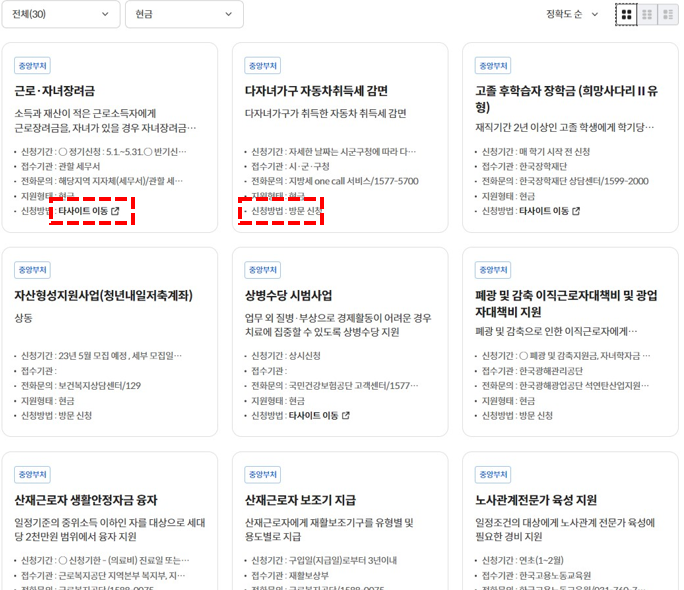
Task: Click 접수기관 : 한국광해관리공단 line
Action: [532, 371]
